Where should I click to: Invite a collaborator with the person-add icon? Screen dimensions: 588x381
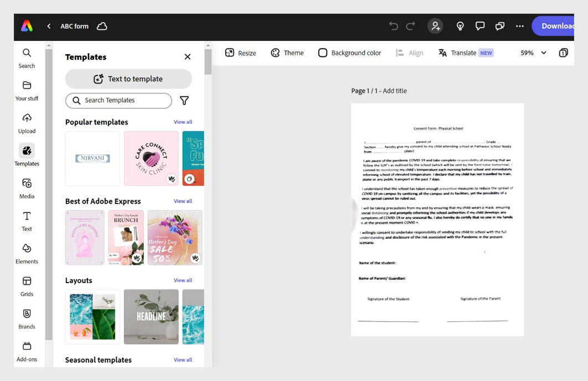point(435,25)
